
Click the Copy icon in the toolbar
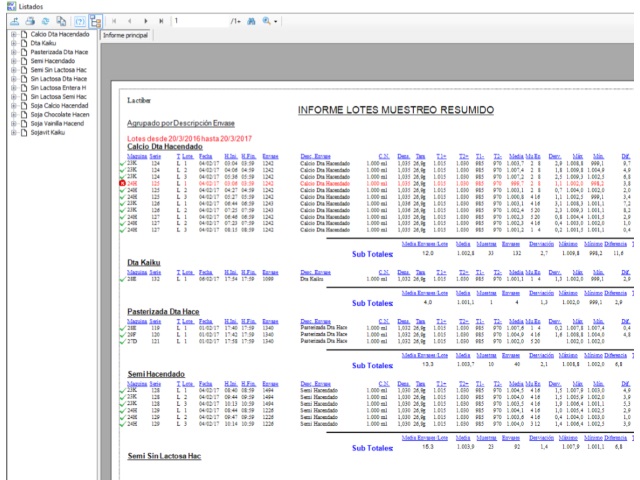(x=61, y=21)
